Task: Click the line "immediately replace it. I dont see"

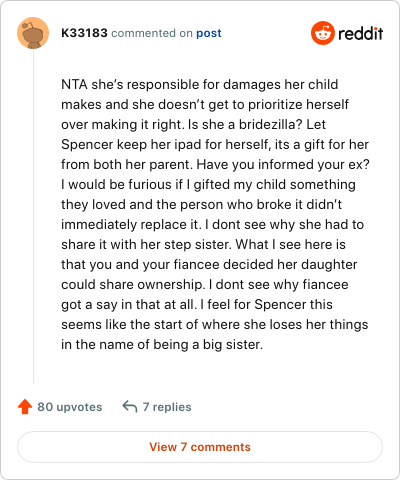Action: (212, 224)
